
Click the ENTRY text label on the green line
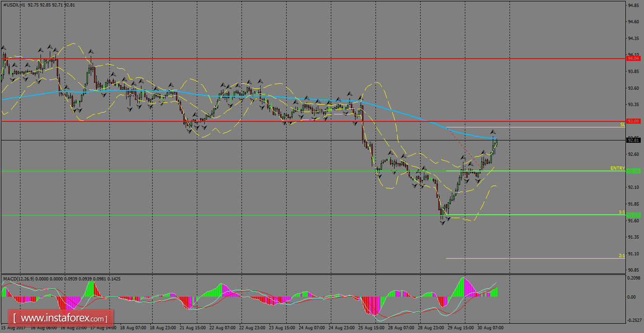tap(617, 168)
